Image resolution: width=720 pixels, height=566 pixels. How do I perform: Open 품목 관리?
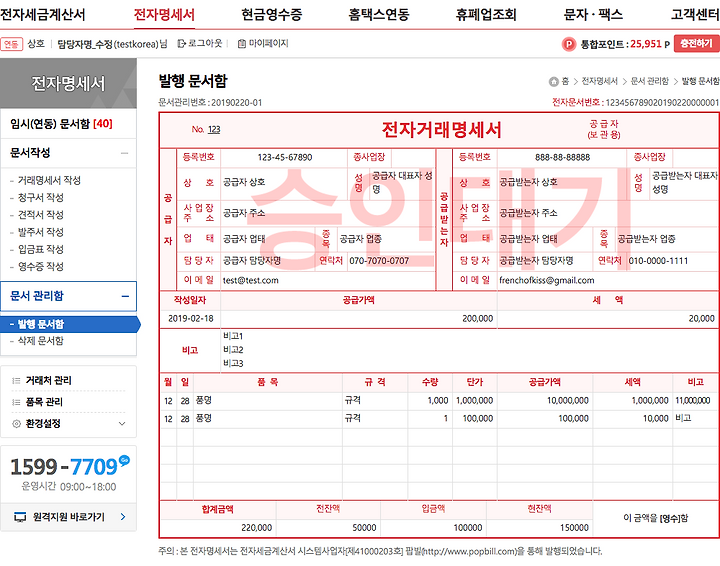[44, 402]
